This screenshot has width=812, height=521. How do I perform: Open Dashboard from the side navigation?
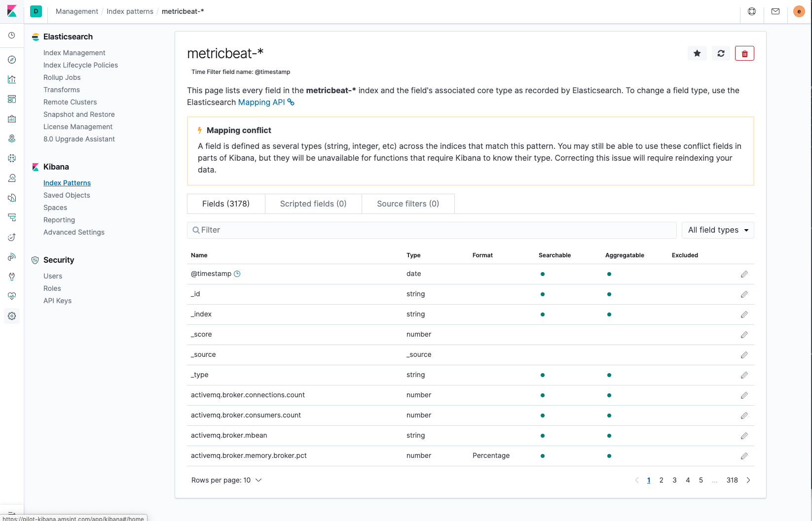(x=12, y=99)
